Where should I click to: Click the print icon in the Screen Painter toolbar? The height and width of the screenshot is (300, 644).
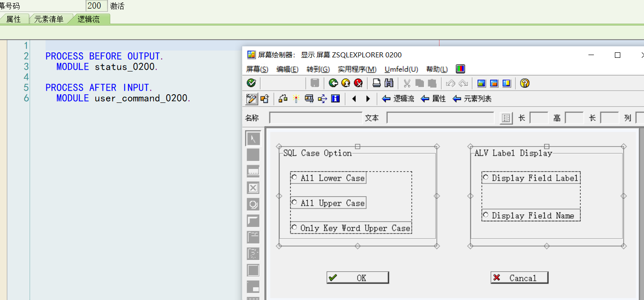(377, 83)
